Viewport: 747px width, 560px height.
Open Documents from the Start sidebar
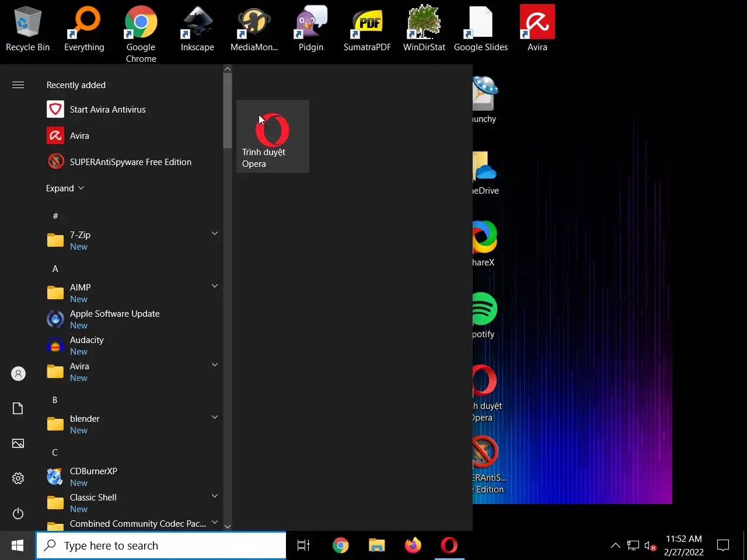pos(18,408)
